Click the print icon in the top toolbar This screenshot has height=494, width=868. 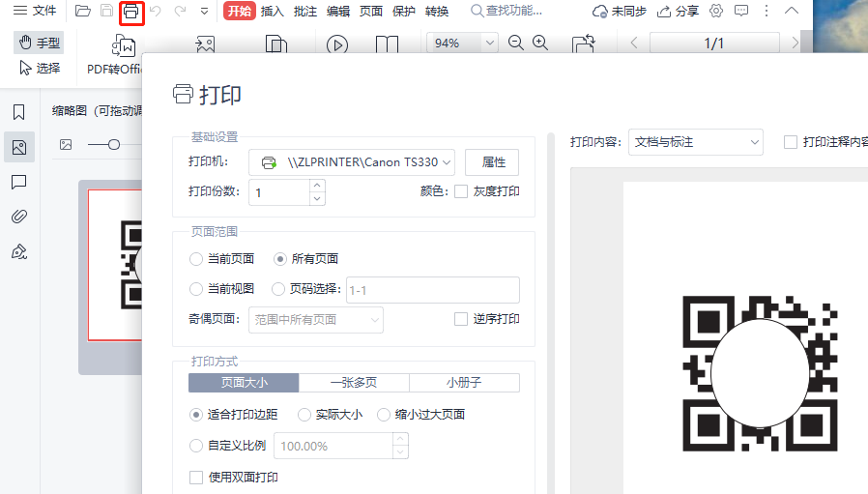point(130,12)
